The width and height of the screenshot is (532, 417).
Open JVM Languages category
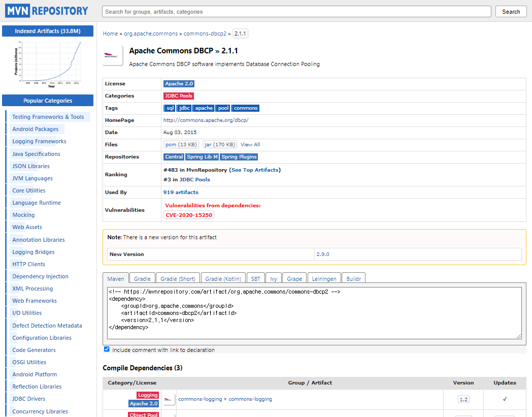pyautogui.click(x=32, y=178)
